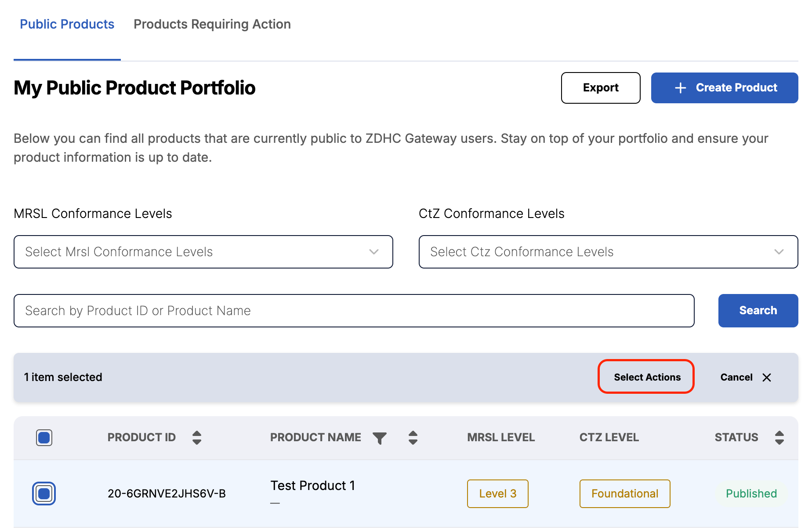Sort table by Product Name arrows
Viewport: 812px width, 530px height.
[413, 437]
